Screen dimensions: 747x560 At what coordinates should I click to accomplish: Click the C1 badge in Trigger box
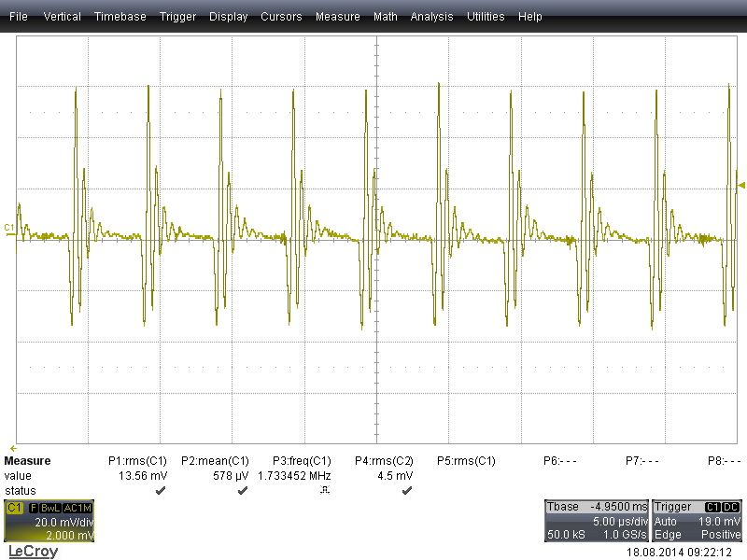click(x=712, y=507)
